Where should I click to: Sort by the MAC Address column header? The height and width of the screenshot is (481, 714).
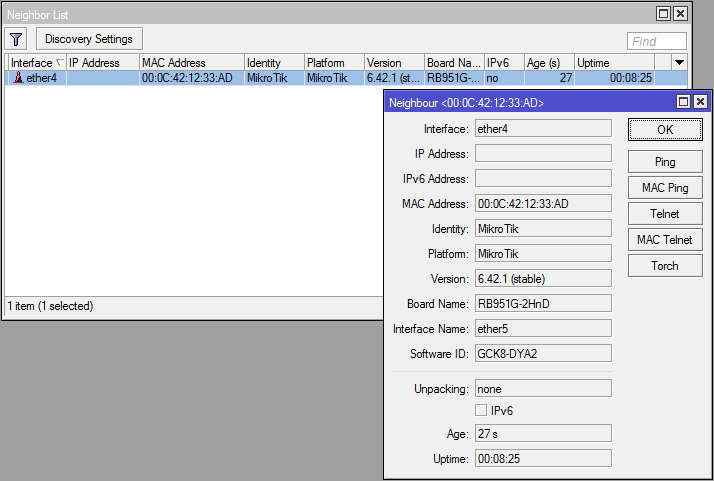click(192, 62)
